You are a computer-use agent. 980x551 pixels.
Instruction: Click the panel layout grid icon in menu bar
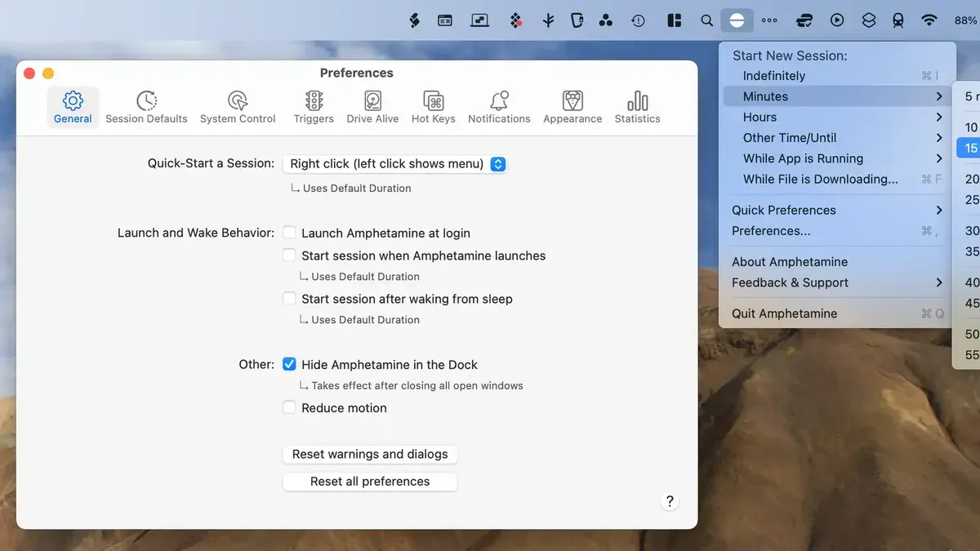coord(675,20)
